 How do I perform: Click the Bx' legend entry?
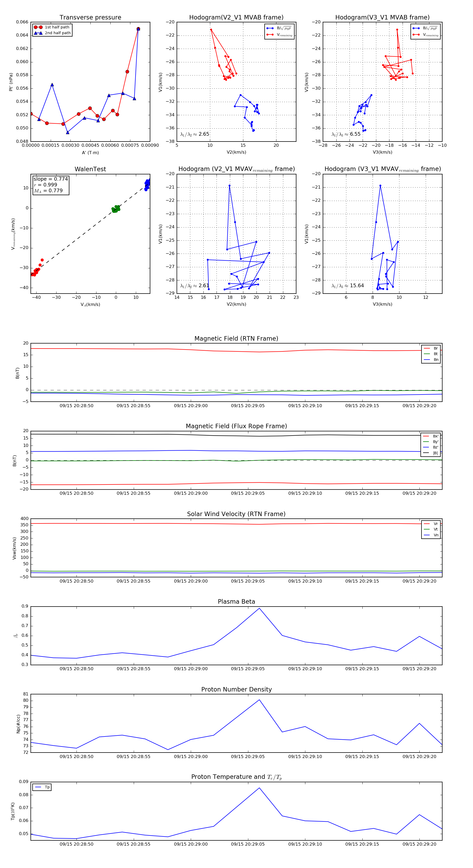(x=431, y=436)
